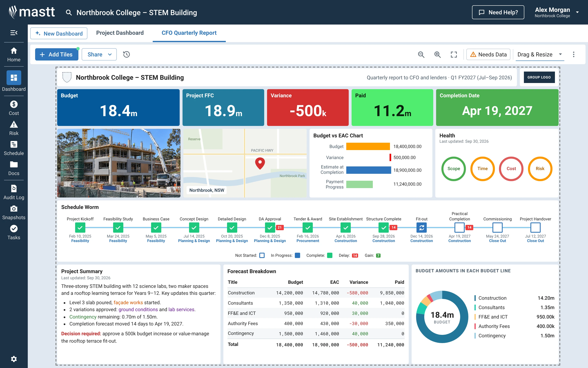Click Need Help? button

[x=498, y=12]
